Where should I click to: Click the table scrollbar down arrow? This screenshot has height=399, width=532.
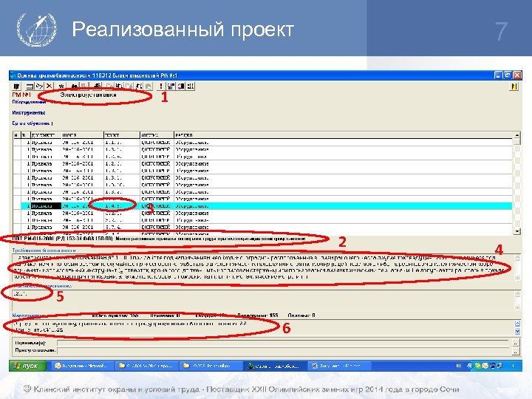[516, 231]
